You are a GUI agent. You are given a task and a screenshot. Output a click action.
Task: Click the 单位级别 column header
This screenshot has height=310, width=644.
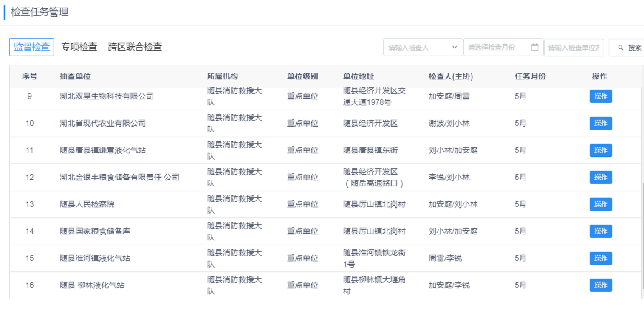click(302, 76)
